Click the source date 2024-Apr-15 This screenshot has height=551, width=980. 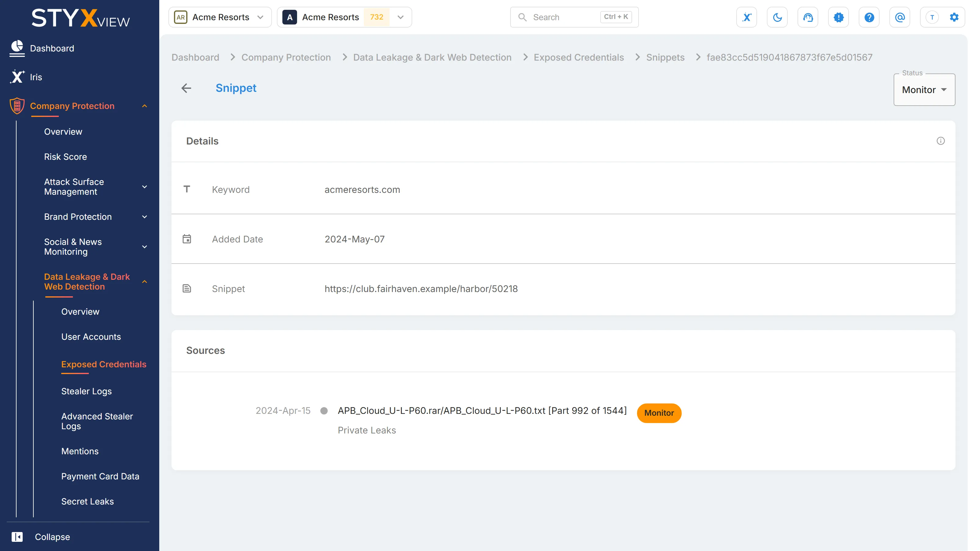[283, 410]
